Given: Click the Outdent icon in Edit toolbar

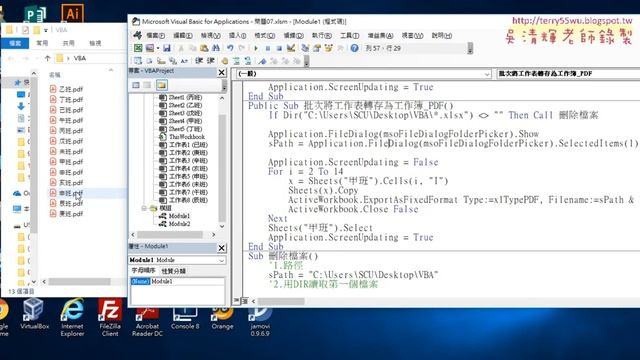Looking at the screenshot, I should 211,61.
